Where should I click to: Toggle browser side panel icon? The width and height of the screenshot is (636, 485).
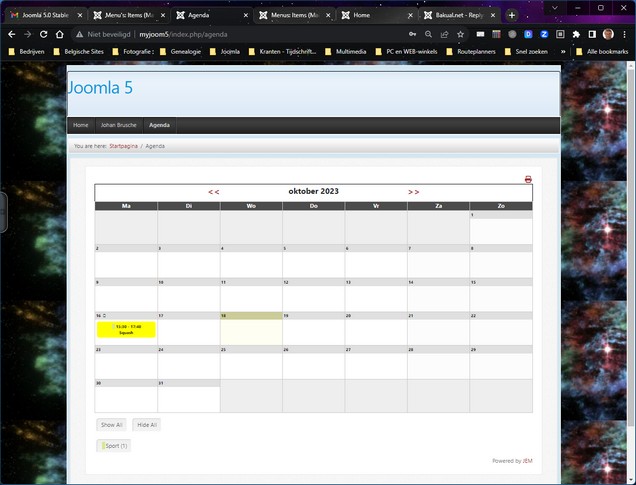[592, 34]
